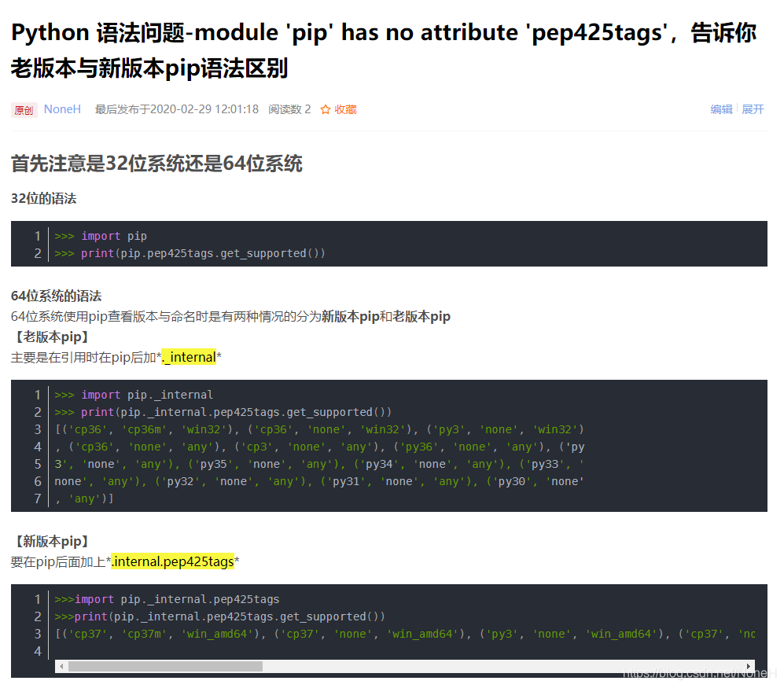Click the 收藏 favorite link

pos(345,109)
